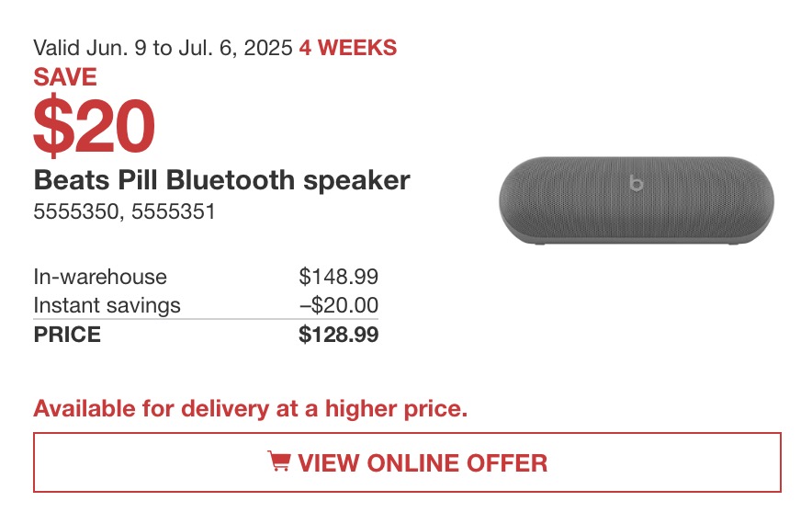This screenshot has width=812, height=524.
Task: Click the item numbers 5555350, 5555351
Action: (x=124, y=211)
